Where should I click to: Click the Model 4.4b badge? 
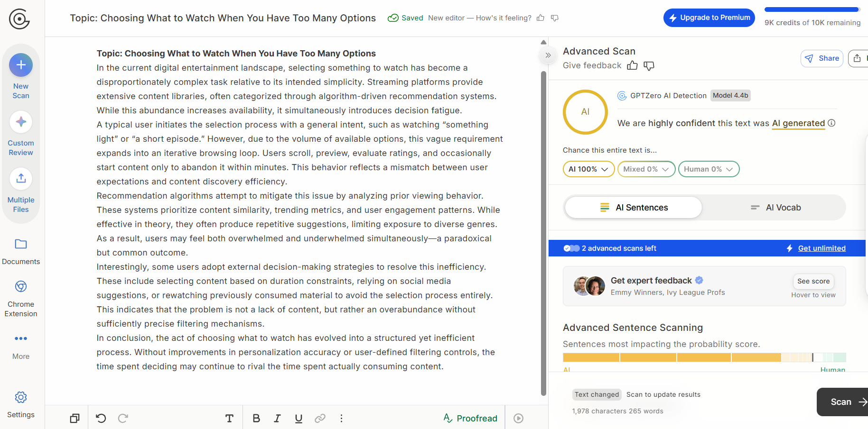pos(730,95)
